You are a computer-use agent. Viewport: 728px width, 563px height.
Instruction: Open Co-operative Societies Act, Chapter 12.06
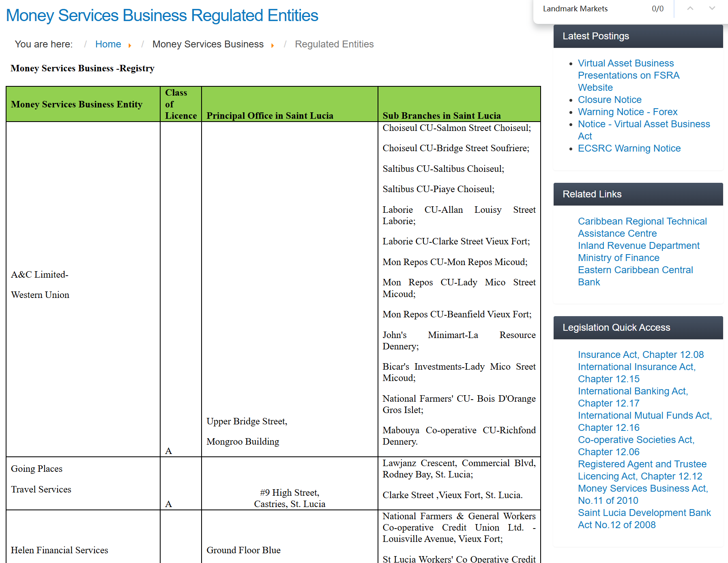tap(636, 446)
